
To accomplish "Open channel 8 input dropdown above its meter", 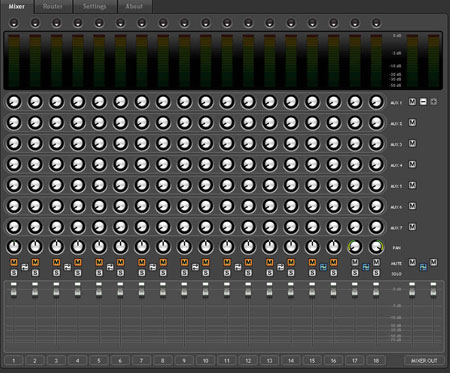I will tap(163, 23).
